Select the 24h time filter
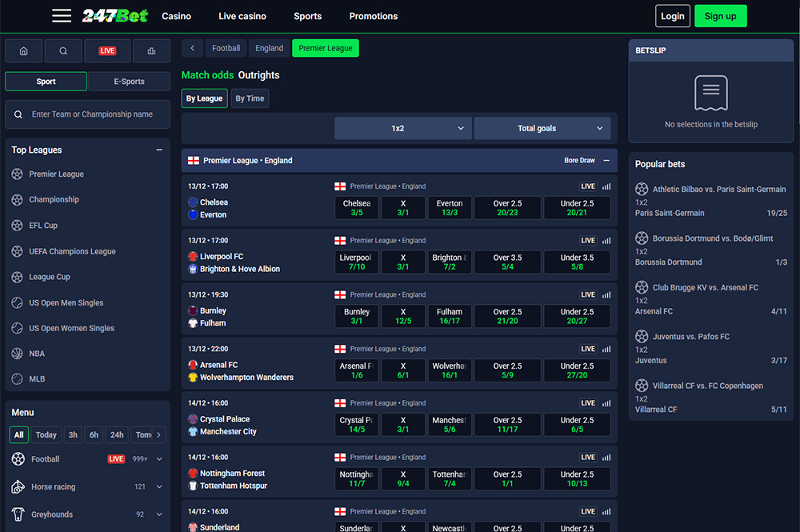The image size is (800, 532). point(117,434)
